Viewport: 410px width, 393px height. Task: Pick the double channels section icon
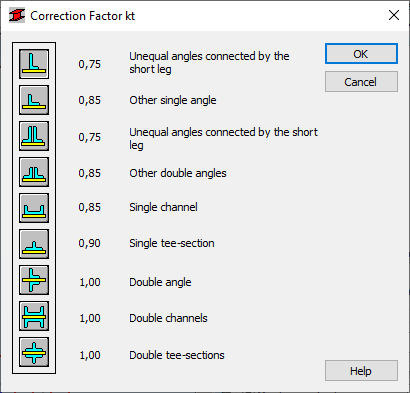click(34, 316)
